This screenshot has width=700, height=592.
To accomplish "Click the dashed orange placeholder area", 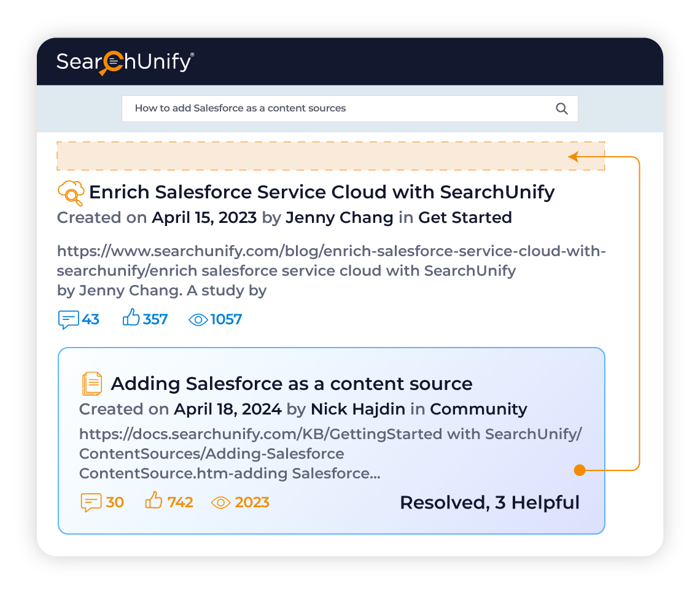I will 331,156.
